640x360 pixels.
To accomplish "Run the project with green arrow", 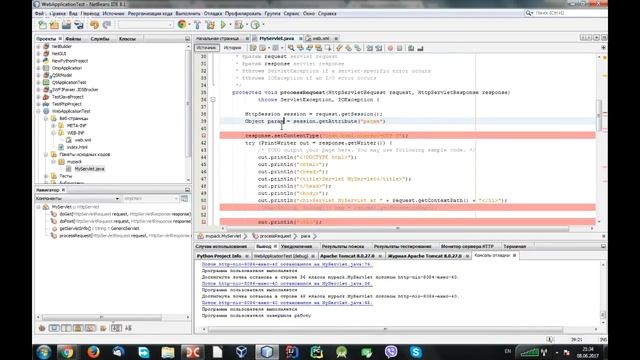I will tap(223, 25).
